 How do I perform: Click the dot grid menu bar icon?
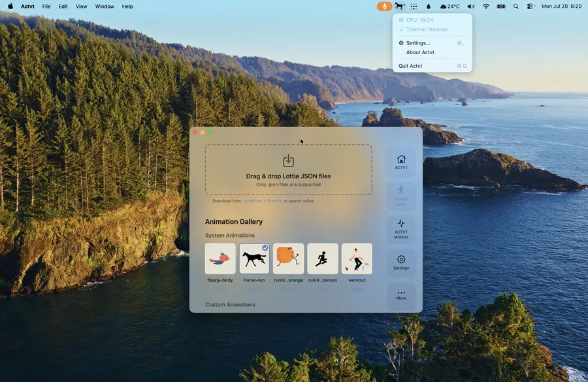click(414, 7)
